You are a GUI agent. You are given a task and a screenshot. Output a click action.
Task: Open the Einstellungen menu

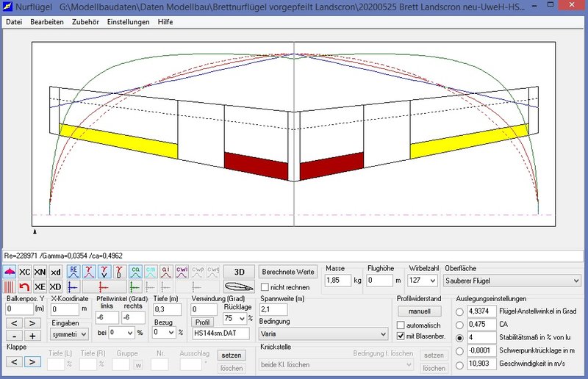(128, 22)
